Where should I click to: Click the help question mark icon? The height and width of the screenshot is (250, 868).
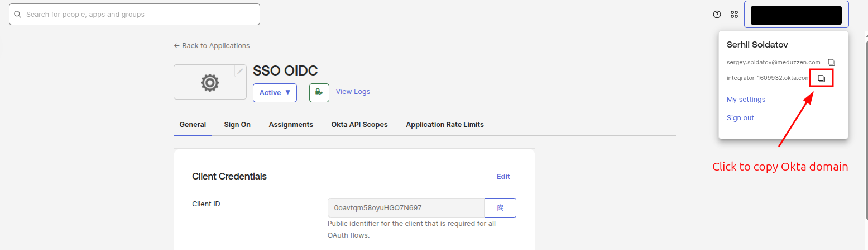coord(717,15)
